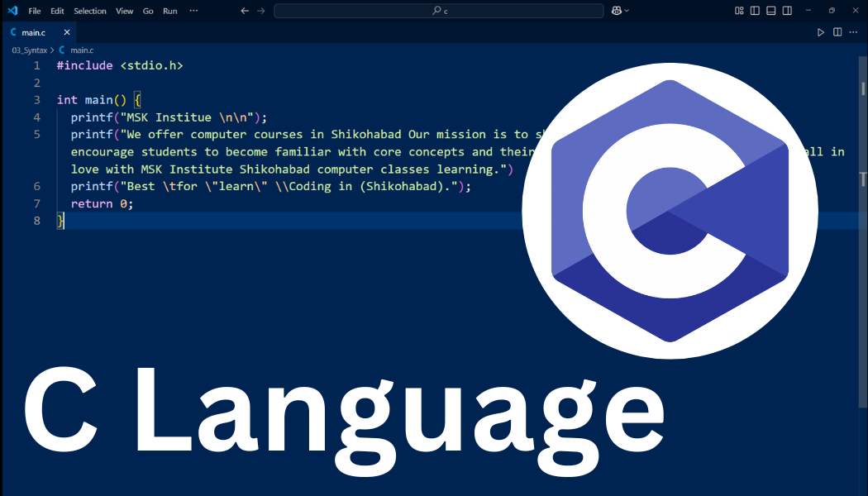Click the 'Best \tfor' printf line
868x496 pixels.
[x=270, y=187]
